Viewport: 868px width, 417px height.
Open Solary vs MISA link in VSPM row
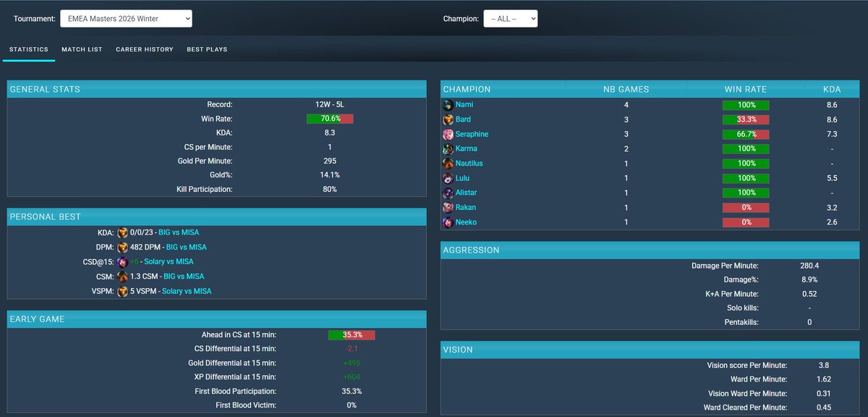(x=187, y=291)
